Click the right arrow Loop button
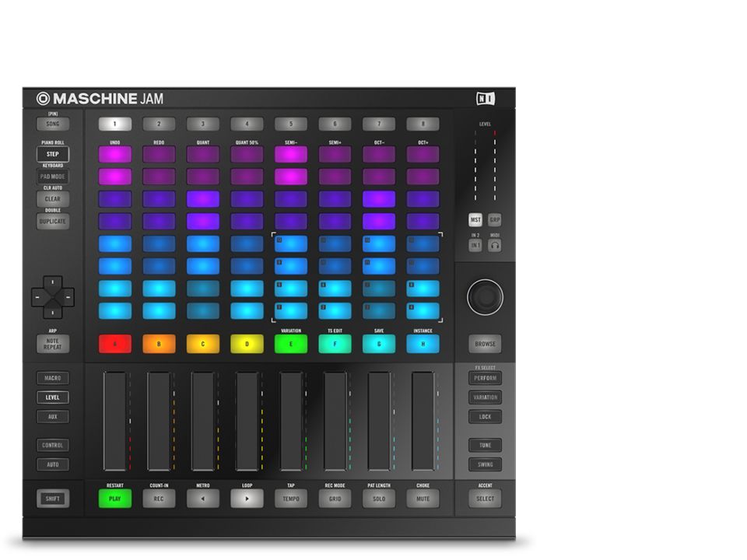 (x=247, y=499)
